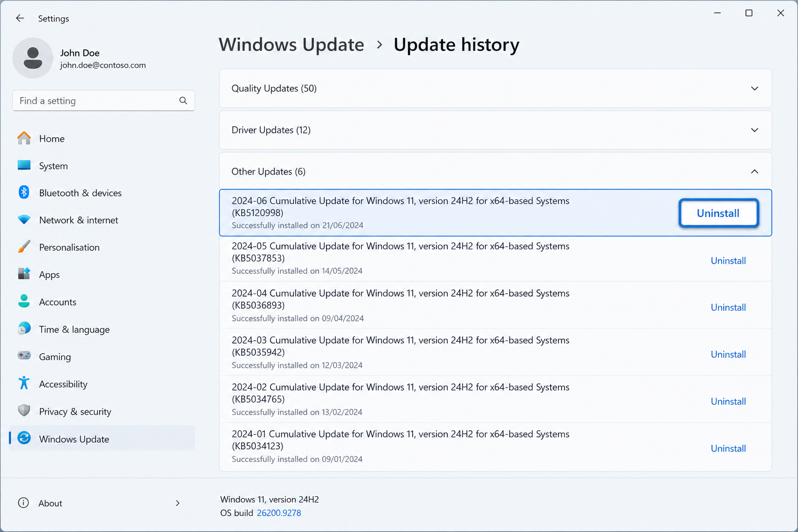Click the Privacy shield icon

pos(24,410)
